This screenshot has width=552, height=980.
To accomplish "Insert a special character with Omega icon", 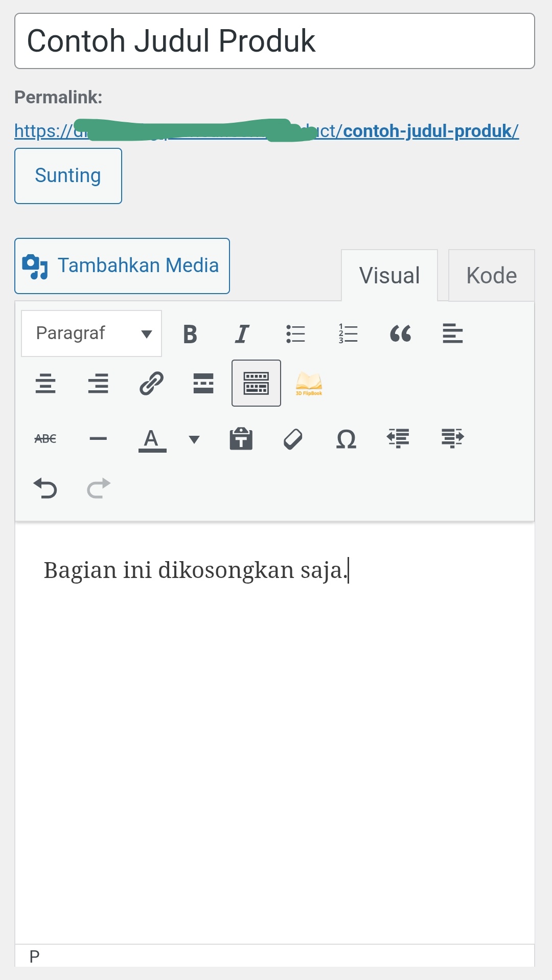I will (x=346, y=439).
